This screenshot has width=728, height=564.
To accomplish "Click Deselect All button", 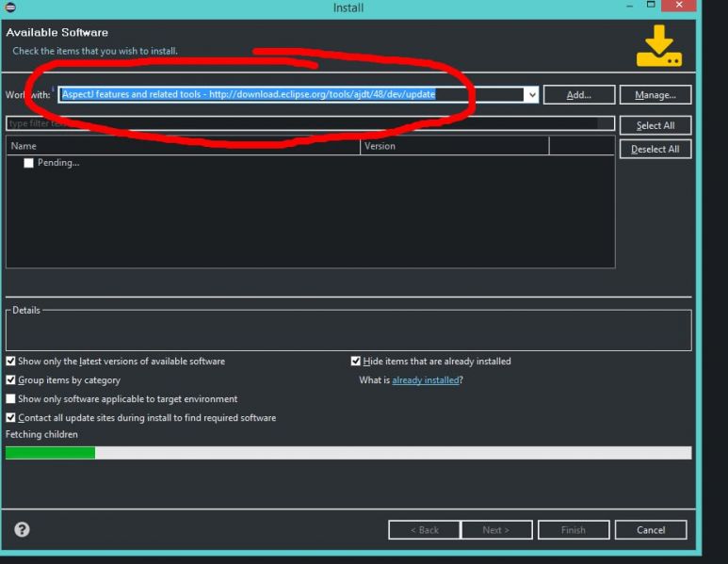I will point(655,149).
